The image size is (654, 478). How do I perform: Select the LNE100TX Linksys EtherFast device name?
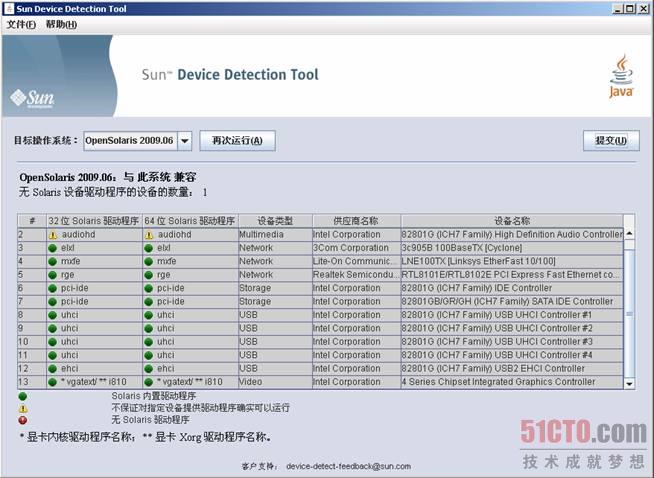[x=512, y=261]
